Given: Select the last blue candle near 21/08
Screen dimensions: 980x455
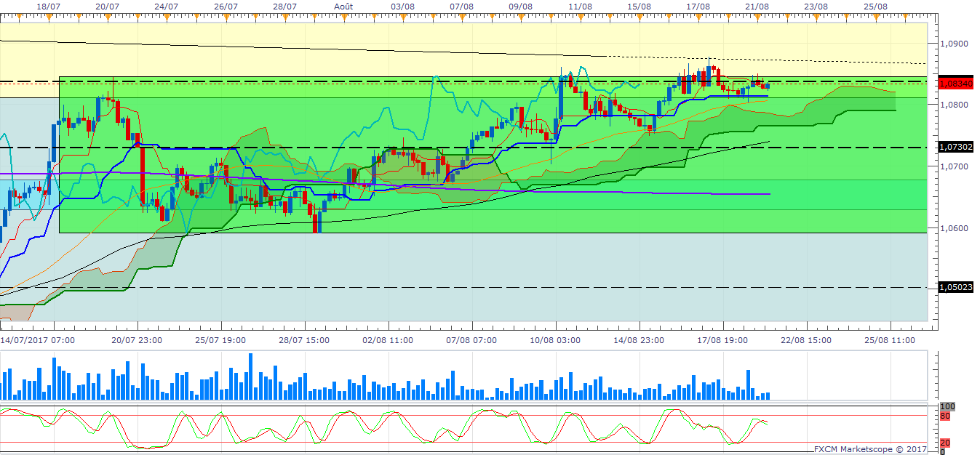Looking at the screenshot, I should (x=767, y=86).
